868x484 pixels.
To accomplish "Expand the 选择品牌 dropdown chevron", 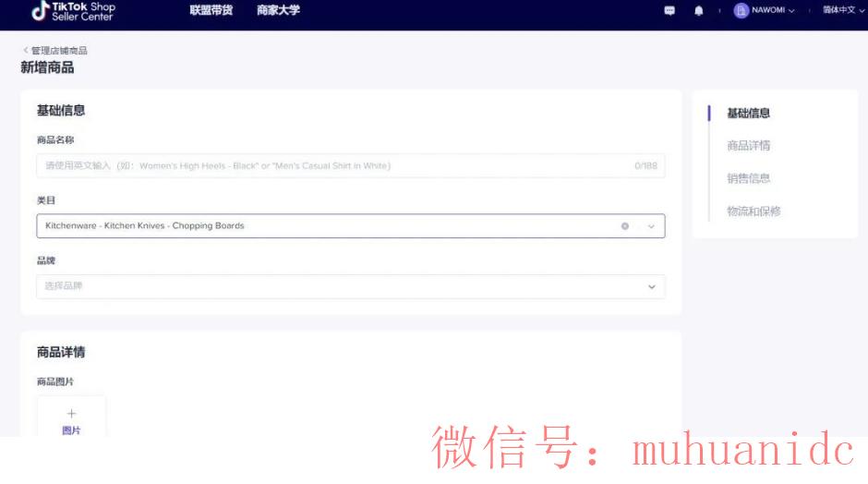I will tap(651, 286).
